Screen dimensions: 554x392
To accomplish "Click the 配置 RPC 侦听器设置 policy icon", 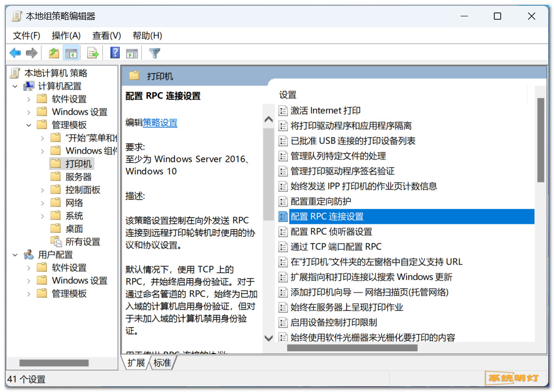I will (283, 232).
